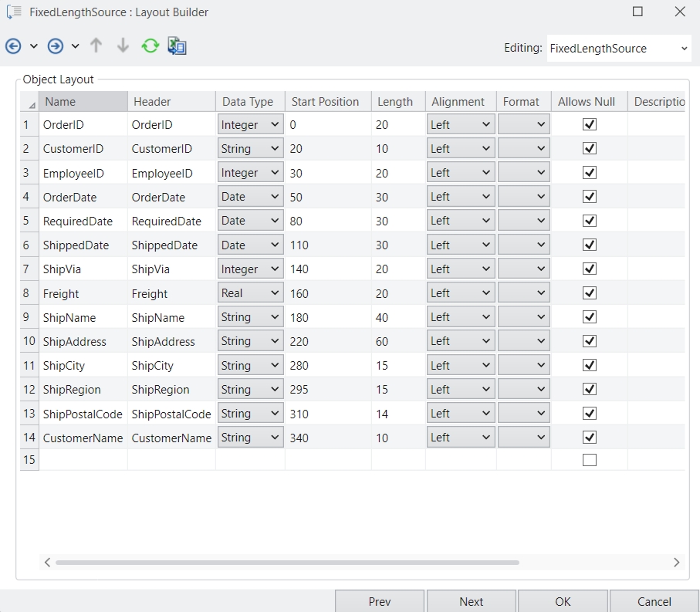Click the green refresh layout icon

coord(150,46)
